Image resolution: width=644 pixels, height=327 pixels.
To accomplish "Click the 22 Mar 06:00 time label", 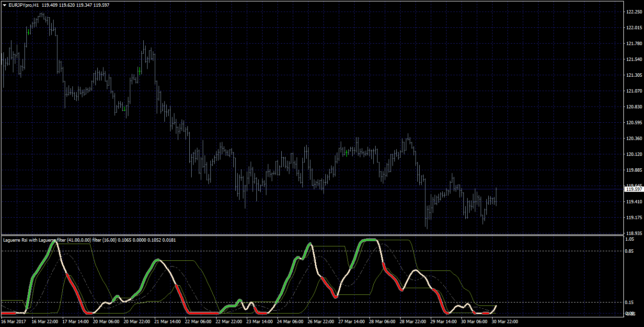I will click(199, 322).
